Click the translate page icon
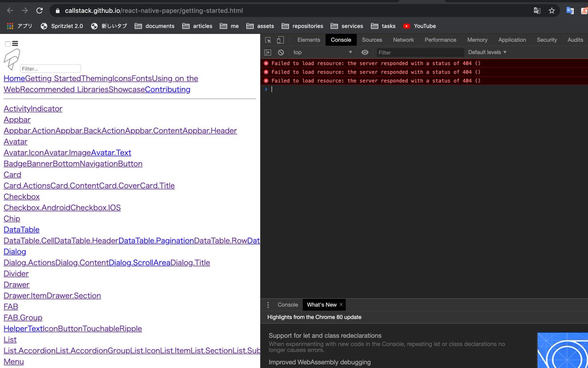The image size is (588, 368). point(537,10)
